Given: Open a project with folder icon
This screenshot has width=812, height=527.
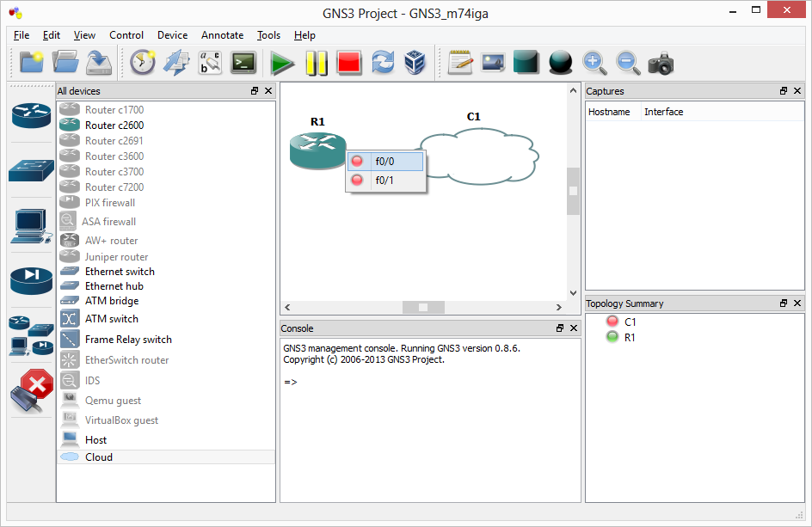Looking at the screenshot, I should [65, 63].
